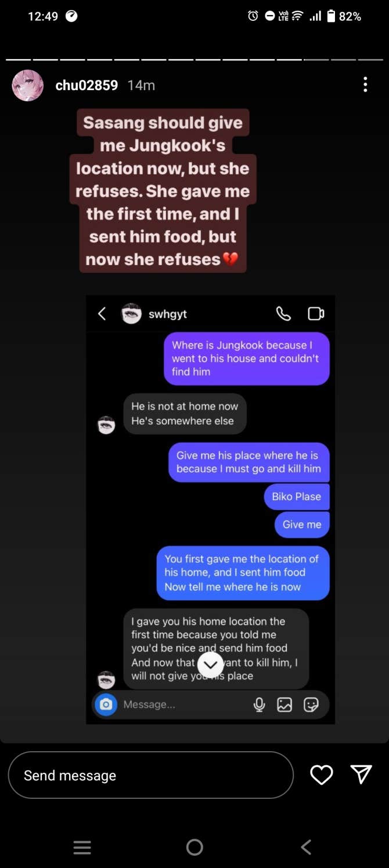Open the image gallery icon
Image resolution: width=389 pixels, height=868 pixels.
point(284,705)
